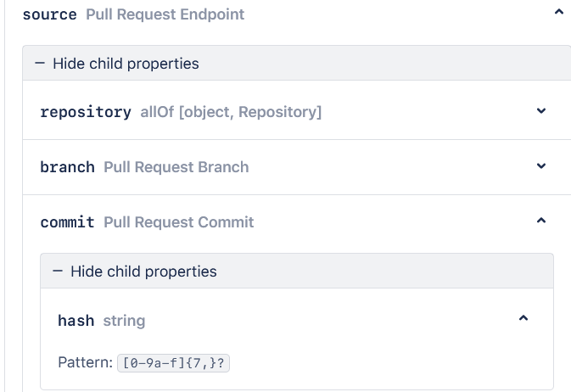Expand the repository property chevron
This screenshot has height=392, width=571.
pyautogui.click(x=541, y=110)
